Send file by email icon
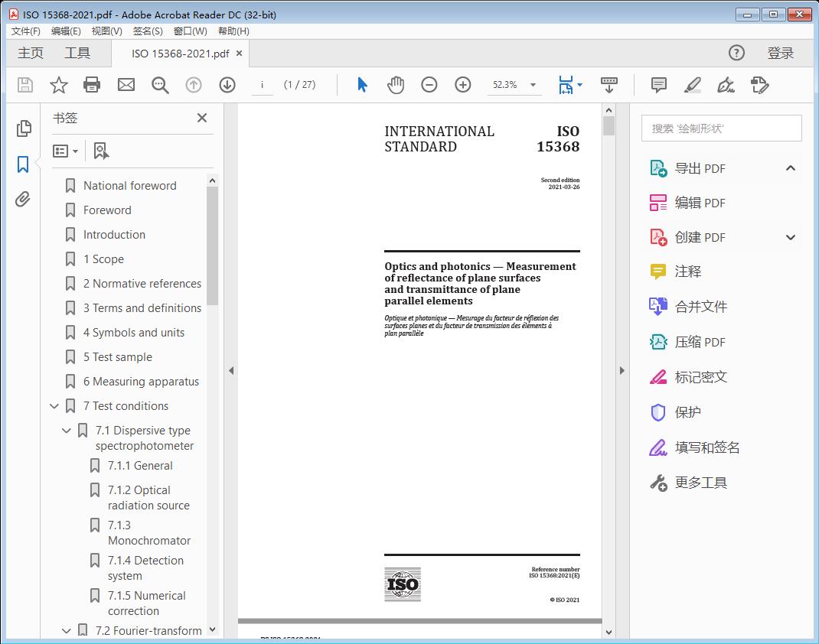The width and height of the screenshot is (819, 644). pos(126,85)
